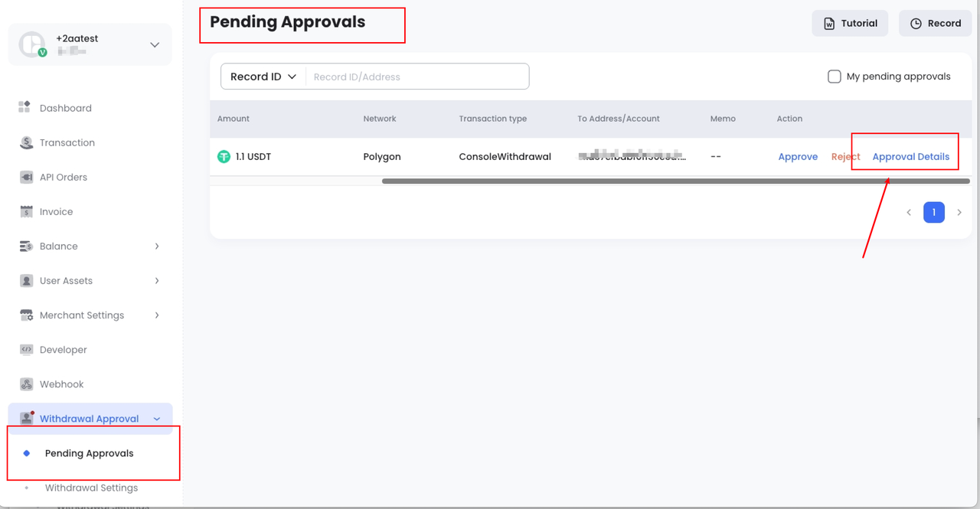Click the Invoice icon in sidebar
The image size is (980, 509).
[x=26, y=211]
